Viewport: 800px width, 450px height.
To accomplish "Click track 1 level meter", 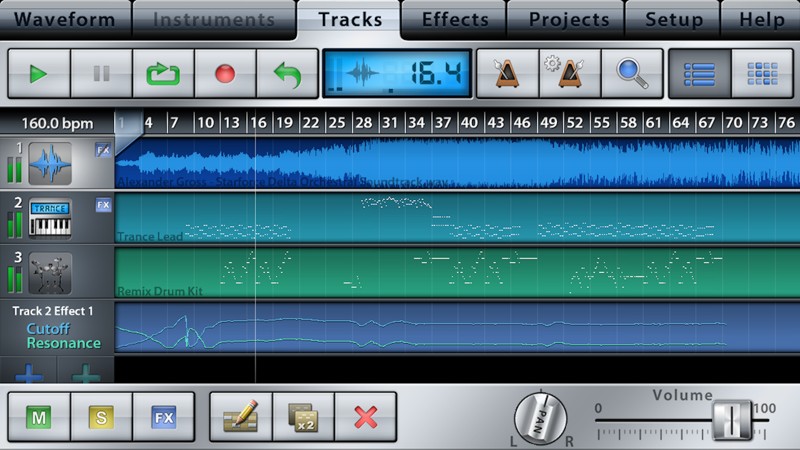I will [x=15, y=169].
